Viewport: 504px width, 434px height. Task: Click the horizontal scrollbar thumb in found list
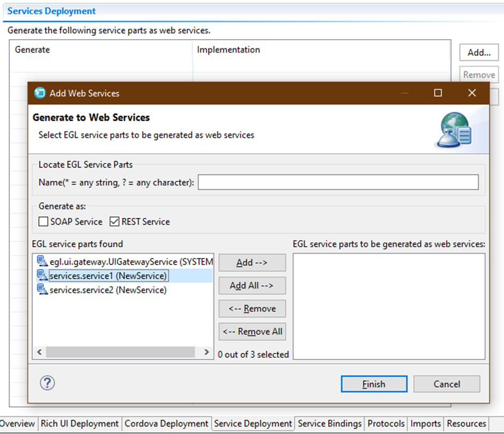pyautogui.click(x=120, y=352)
